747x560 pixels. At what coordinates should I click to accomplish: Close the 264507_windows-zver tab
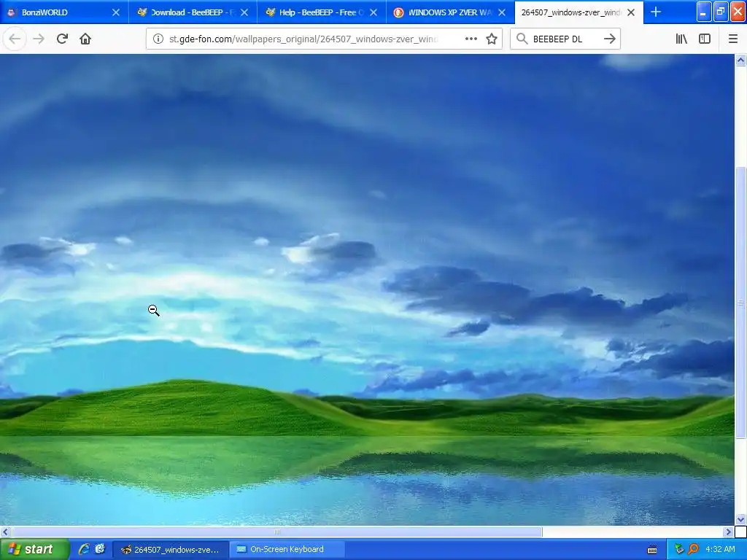(x=631, y=12)
